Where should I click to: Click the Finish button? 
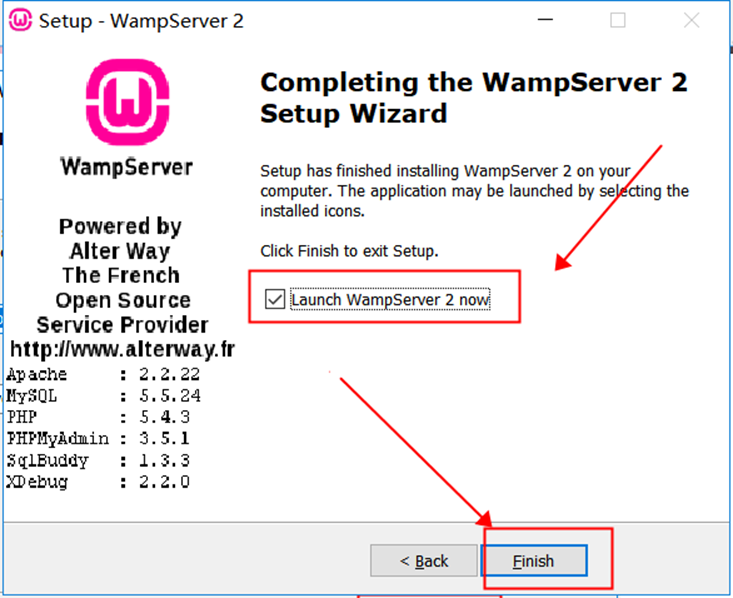(x=534, y=561)
